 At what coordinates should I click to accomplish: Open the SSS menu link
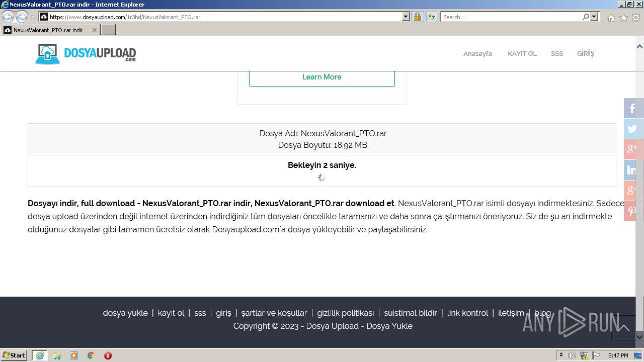tap(557, 53)
